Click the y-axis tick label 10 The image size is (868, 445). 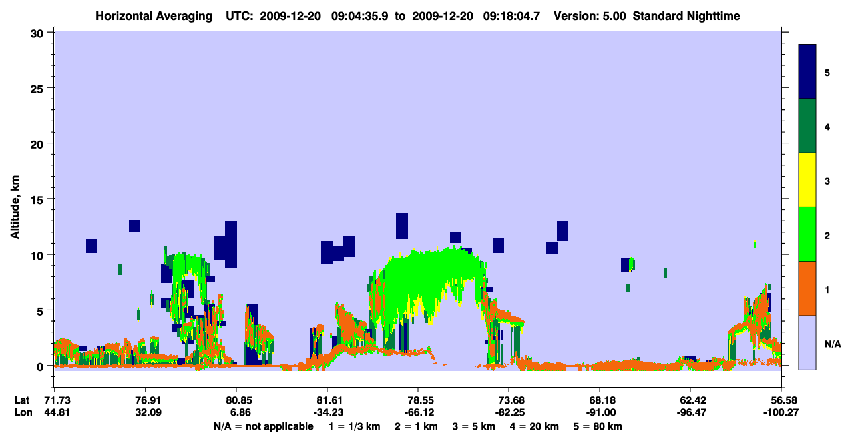tap(39, 255)
